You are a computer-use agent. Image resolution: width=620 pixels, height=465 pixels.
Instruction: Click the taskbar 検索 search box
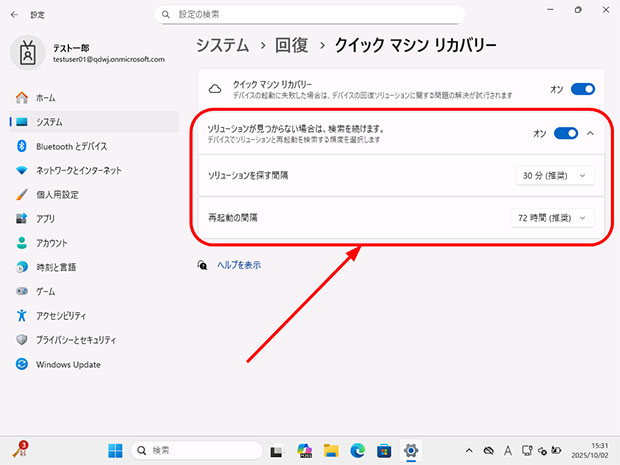(197, 450)
